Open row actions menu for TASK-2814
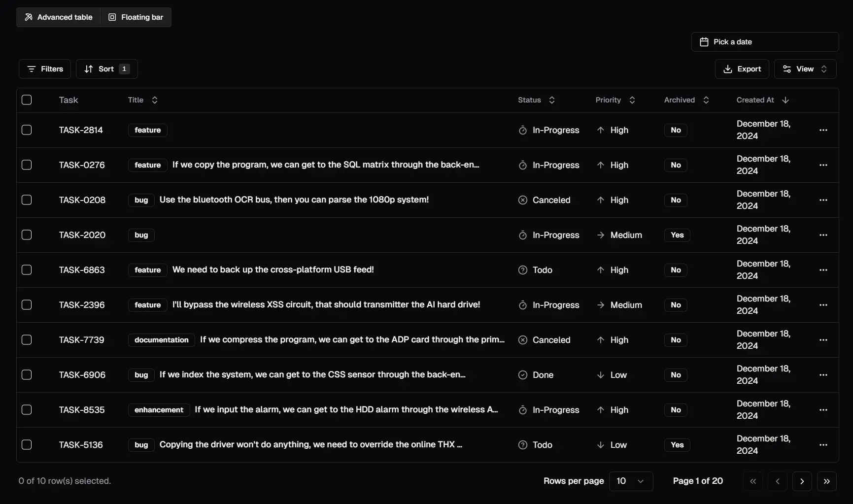Image resolution: width=853 pixels, height=504 pixels. pos(823,130)
